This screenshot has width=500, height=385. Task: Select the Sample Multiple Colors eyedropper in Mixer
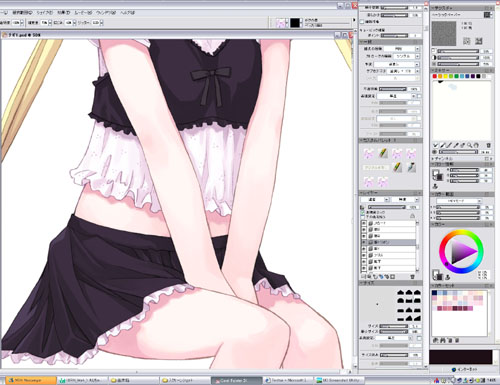463,145
